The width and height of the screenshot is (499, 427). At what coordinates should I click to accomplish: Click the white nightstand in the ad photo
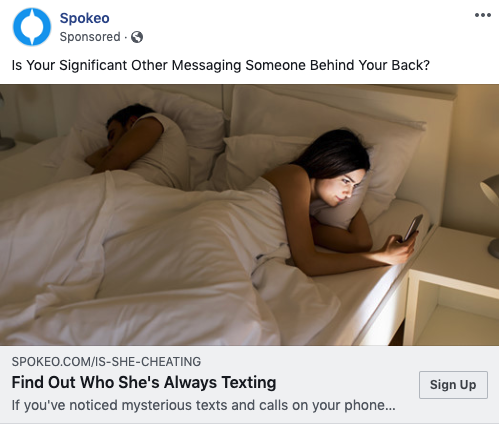click(452, 287)
